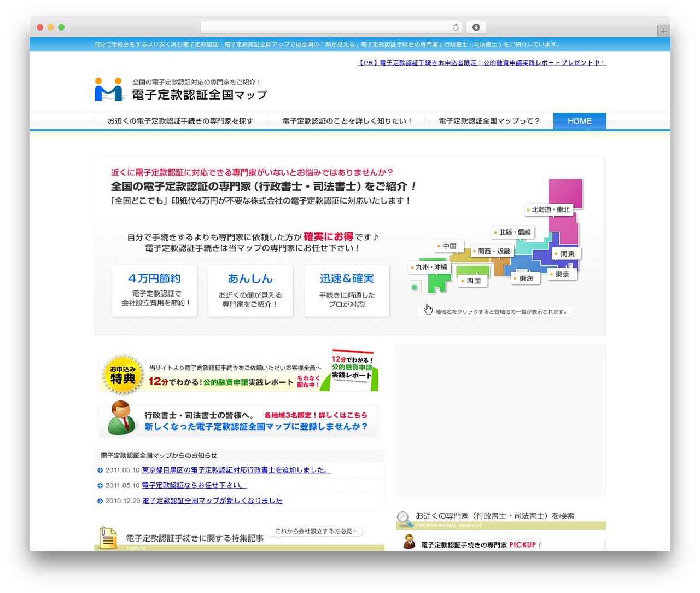Open 電子定款認証のことを詳しく知りたい menu item
Screen dimensions: 700x593
347,121
